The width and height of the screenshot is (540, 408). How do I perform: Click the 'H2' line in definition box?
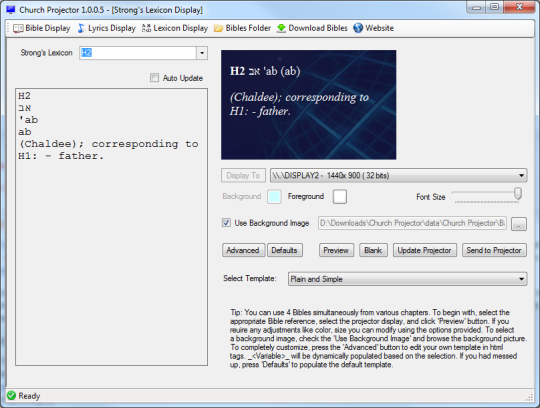[24, 96]
